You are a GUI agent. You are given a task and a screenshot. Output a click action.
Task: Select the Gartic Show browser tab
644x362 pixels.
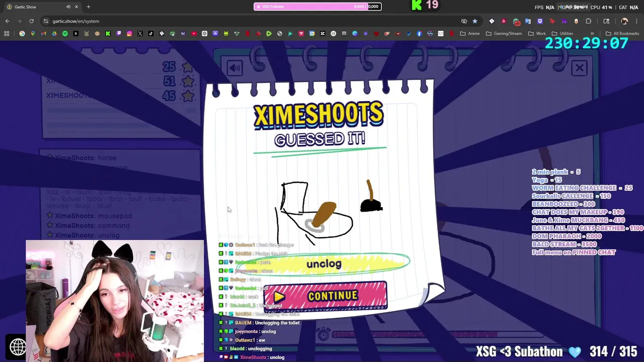(x=43, y=7)
